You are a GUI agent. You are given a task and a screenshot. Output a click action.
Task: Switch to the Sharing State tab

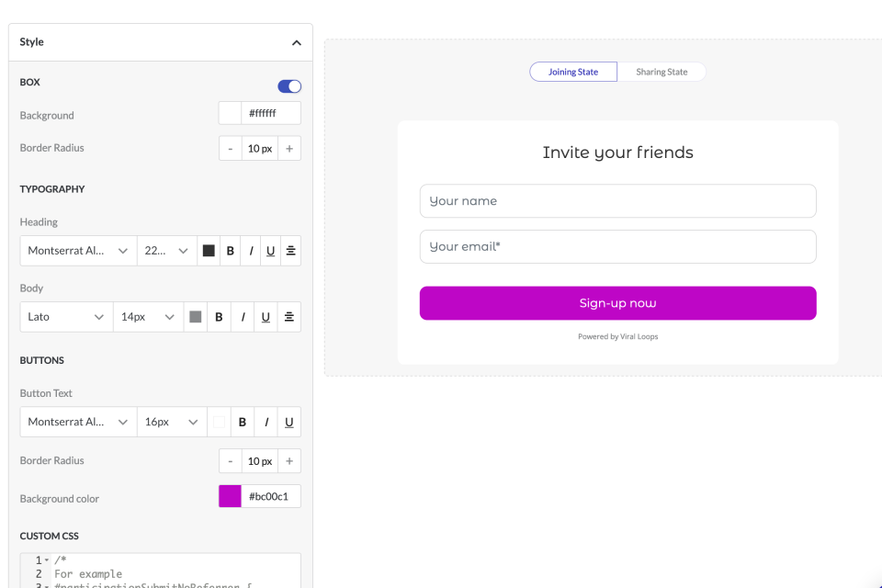[661, 72]
